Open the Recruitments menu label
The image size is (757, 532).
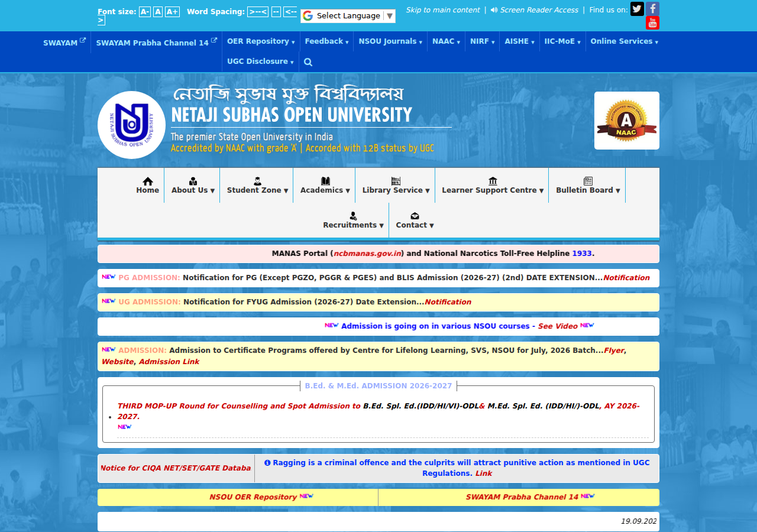tap(353, 225)
